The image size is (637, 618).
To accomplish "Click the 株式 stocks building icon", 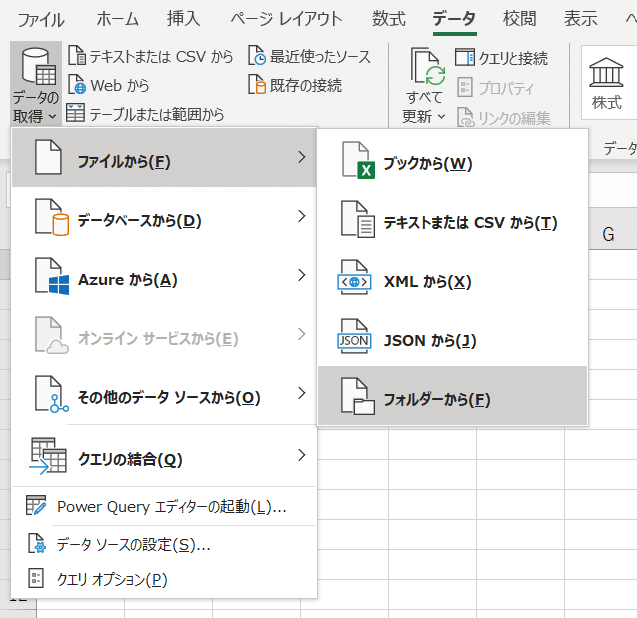I will pyautogui.click(x=606, y=73).
